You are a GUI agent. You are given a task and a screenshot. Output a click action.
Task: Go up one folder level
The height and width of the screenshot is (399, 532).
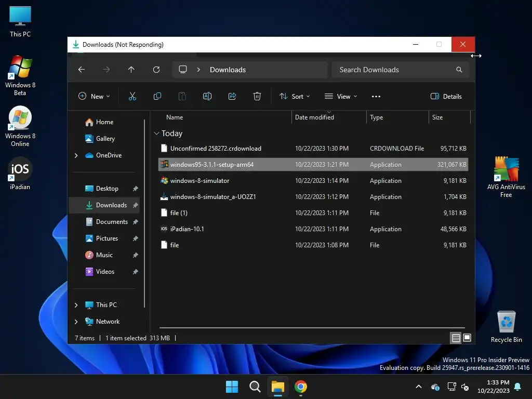(x=131, y=70)
